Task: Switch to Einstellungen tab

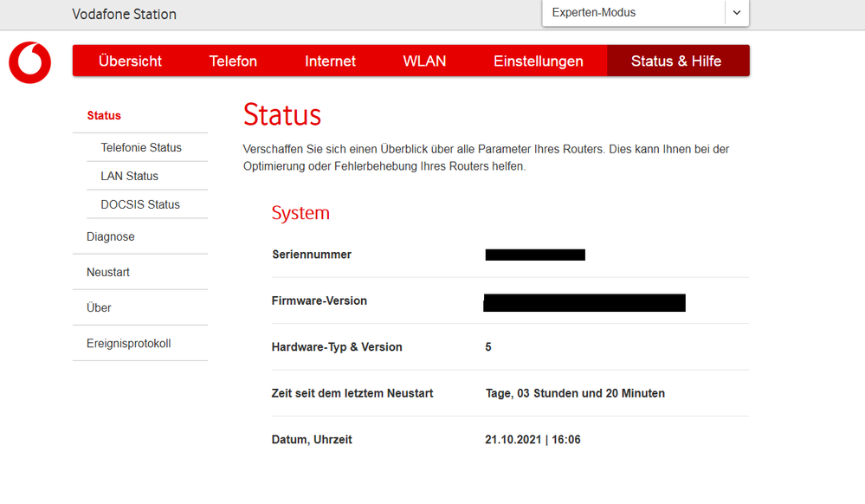Action: [538, 61]
